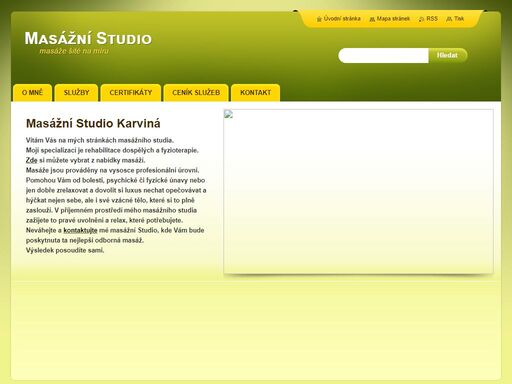Click the home icon beside Úvodní stránka
This screenshot has height=384, width=512.
[x=319, y=19]
